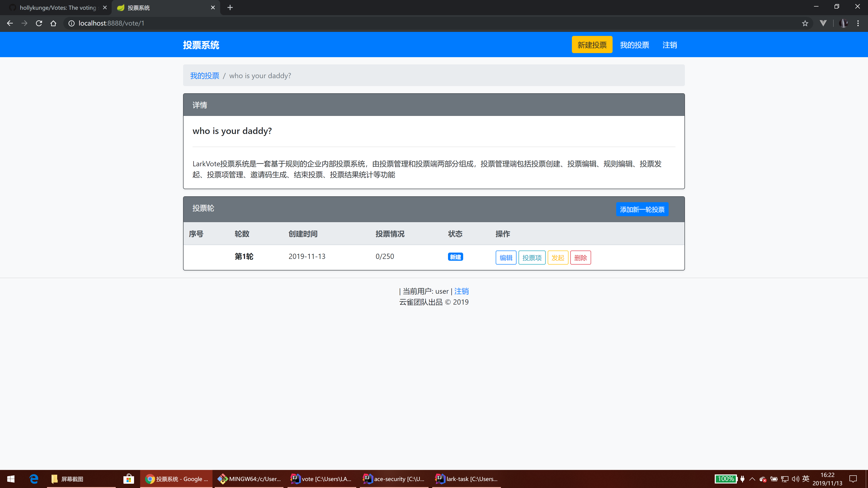This screenshot has height=488, width=868.
Task: Select the 投票系统 browser tab
Action: [166, 7]
